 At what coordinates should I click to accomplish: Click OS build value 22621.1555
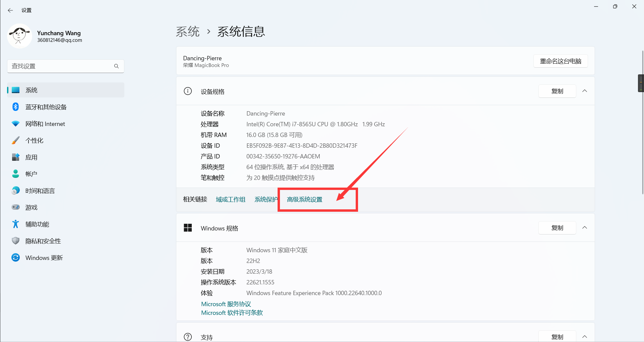pos(260,282)
